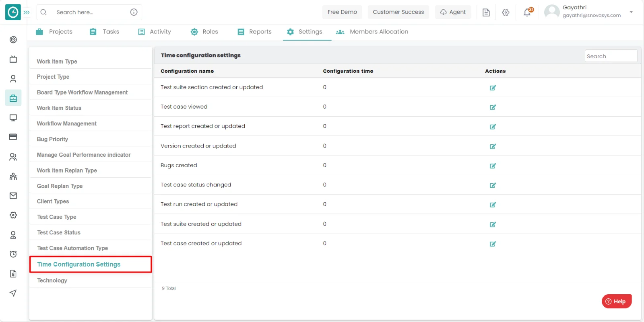Click the app logo clock icon

[13, 12]
